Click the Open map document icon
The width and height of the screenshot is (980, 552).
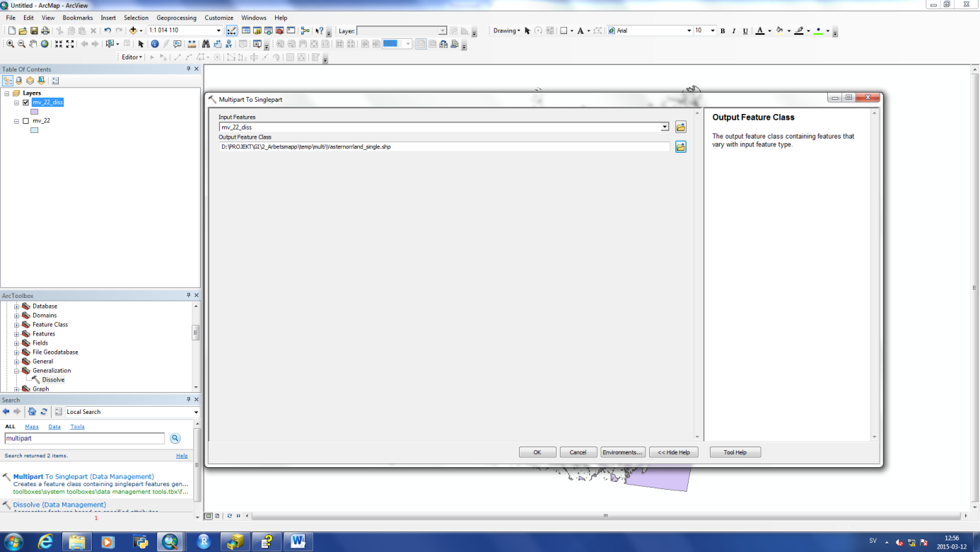[23, 30]
